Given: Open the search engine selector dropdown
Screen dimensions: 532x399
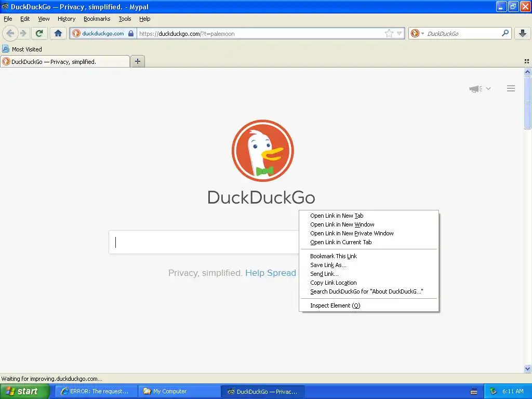Looking at the screenshot, I should pos(417,33).
